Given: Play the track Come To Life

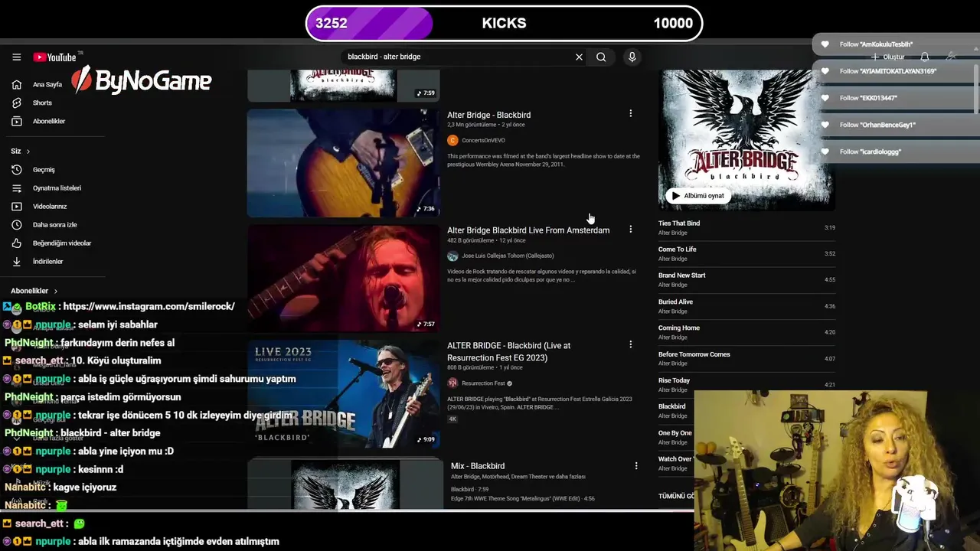Looking at the screenshot, I should [x=678, y=249].
